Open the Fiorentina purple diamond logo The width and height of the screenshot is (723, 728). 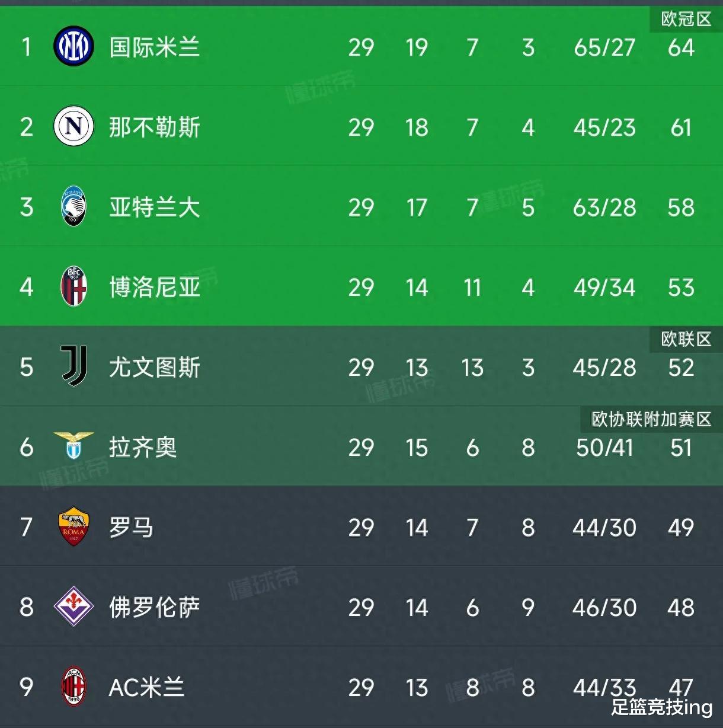click(x=74, y=606)
